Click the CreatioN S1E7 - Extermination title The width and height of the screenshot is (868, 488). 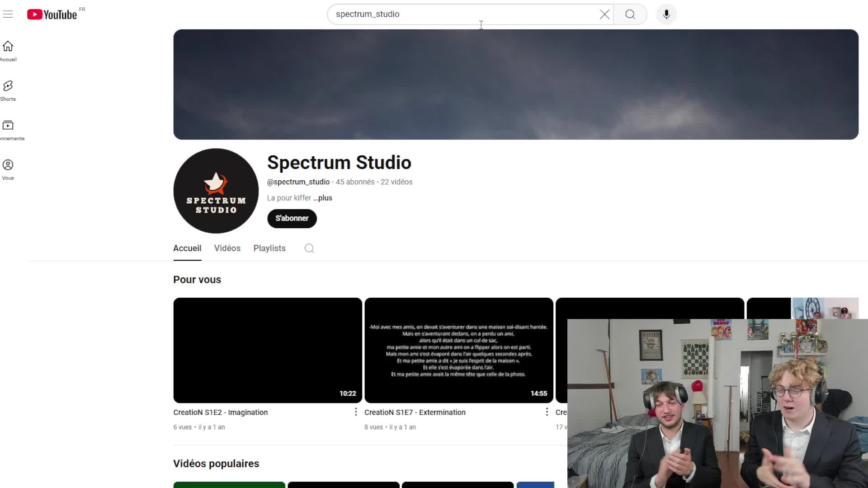pyautogui.click(x=415, y=412)
